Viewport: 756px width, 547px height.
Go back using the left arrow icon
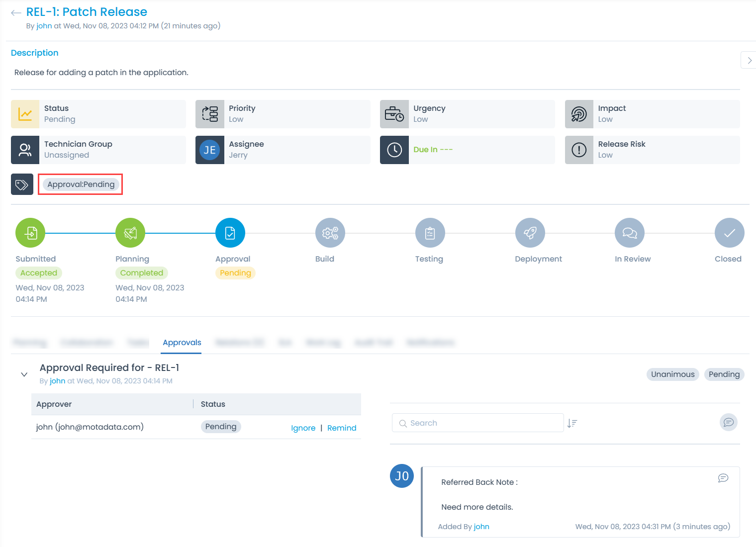coord(16,13)
